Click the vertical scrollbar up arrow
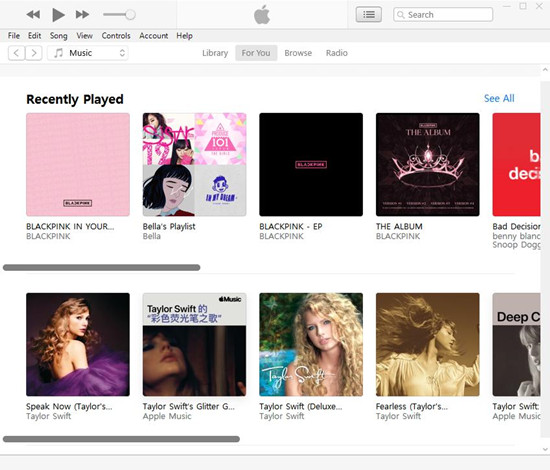 click(x=545, y=70)
